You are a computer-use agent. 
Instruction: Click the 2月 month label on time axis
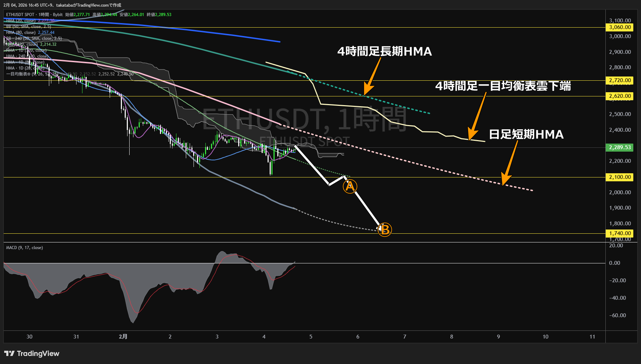click(123, 337)
